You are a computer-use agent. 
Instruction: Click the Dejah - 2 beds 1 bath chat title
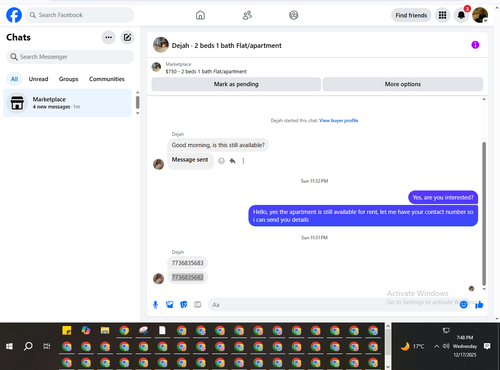(226, 45)
